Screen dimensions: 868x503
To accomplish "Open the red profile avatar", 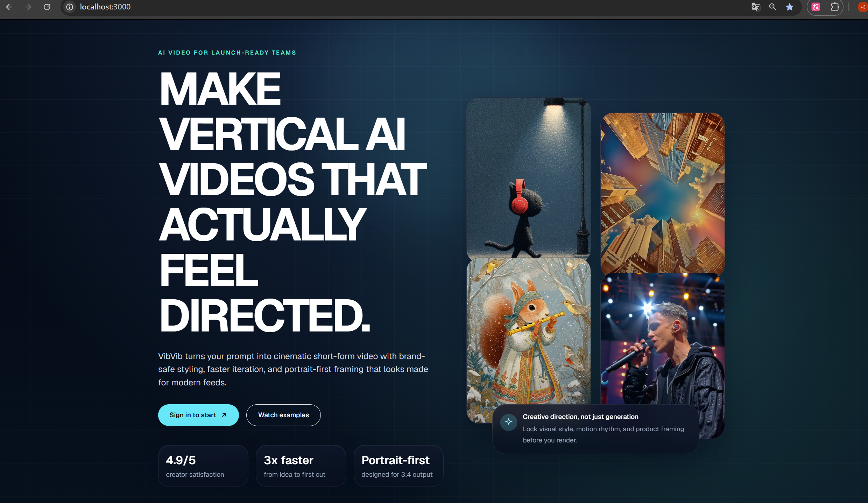I will (863, 7).
